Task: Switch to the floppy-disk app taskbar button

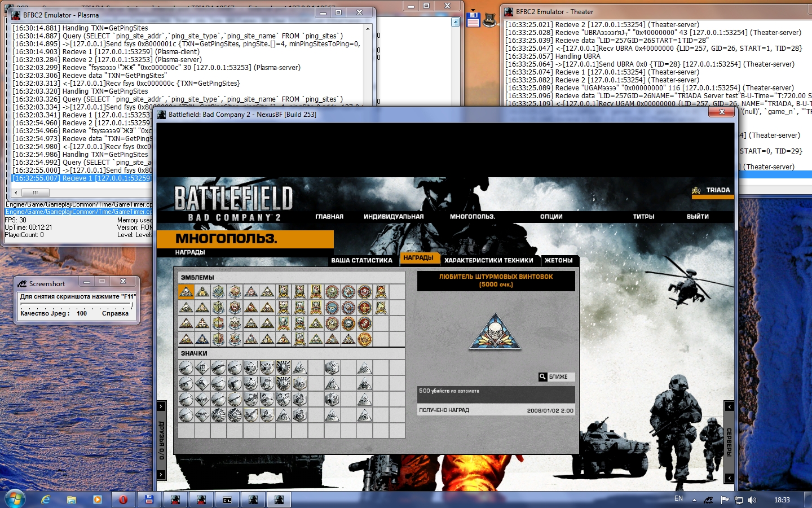Action: [x=149, y=500]
